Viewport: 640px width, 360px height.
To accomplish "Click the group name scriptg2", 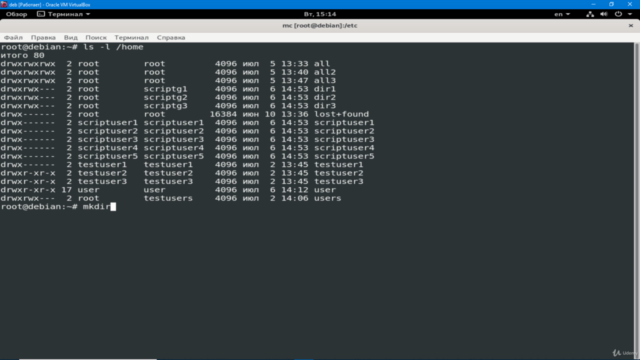I will pos(165,98).
